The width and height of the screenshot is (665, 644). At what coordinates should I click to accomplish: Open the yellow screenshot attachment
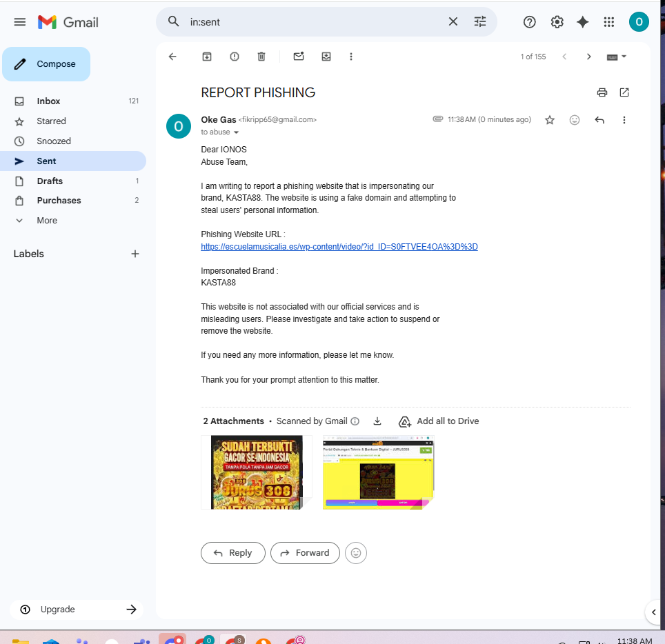(x=378, y=472)
